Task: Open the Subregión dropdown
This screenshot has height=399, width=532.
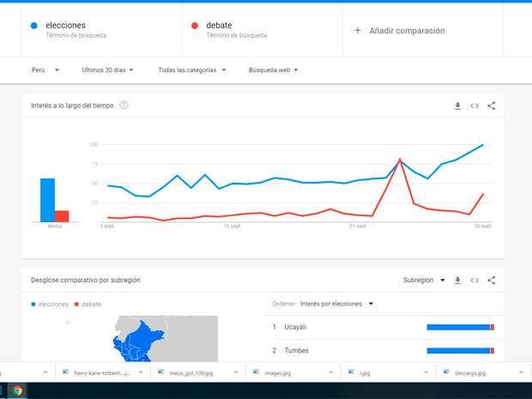Action: click(424, 281)
